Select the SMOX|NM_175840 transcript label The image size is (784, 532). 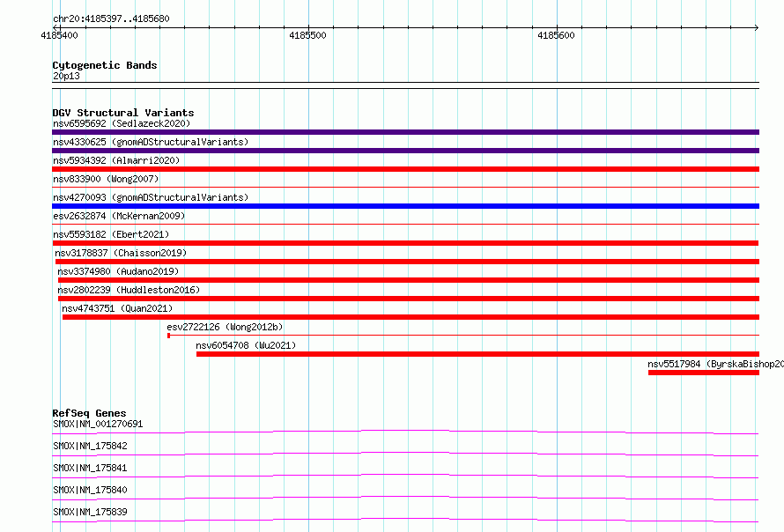(90, 490)
